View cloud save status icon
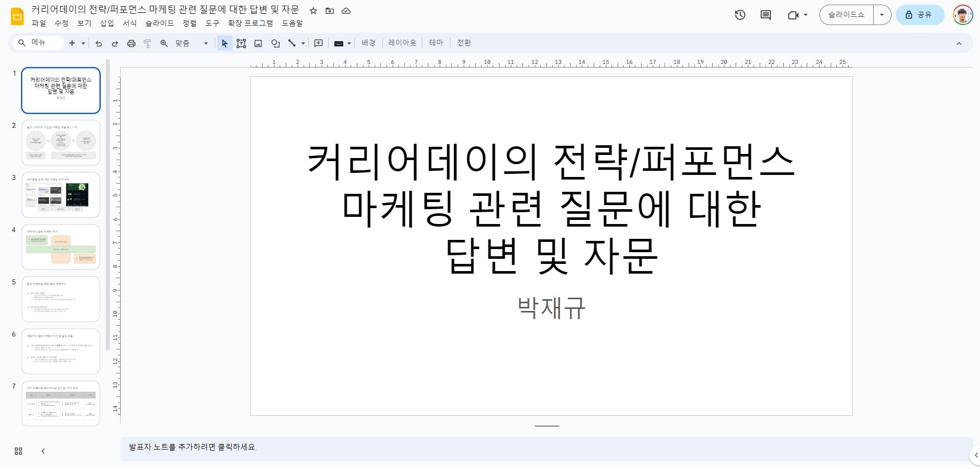This screenshot has width=980, height=469. coord(346,11)
